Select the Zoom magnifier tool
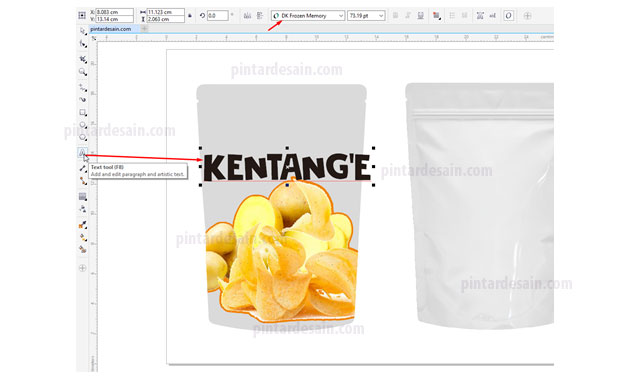 click(82, 72)
